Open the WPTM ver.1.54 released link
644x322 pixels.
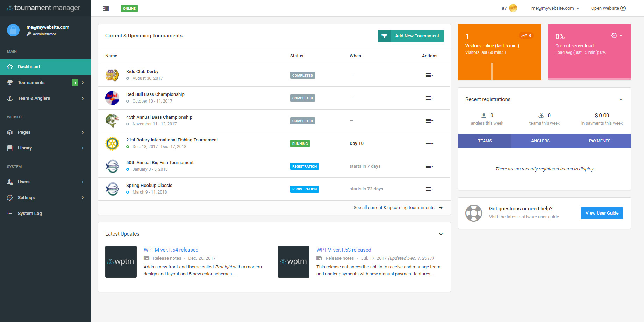pyautogui.click(x=171, y=250)
